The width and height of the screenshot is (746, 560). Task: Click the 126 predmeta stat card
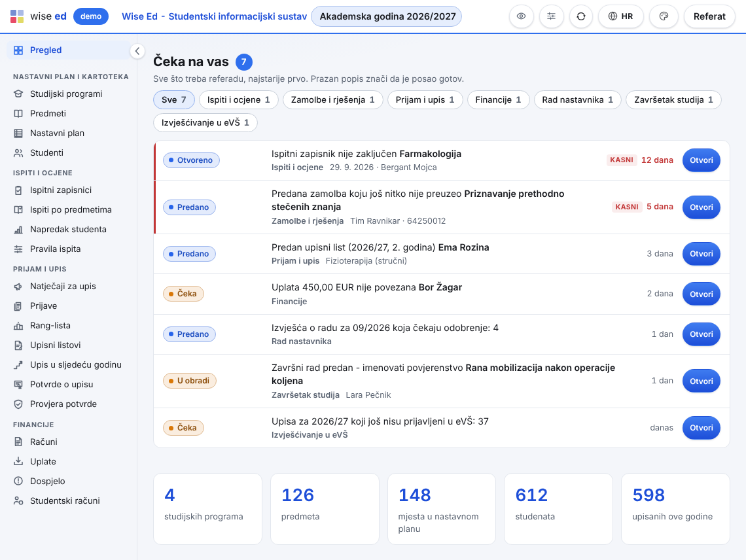pos(325,508)
